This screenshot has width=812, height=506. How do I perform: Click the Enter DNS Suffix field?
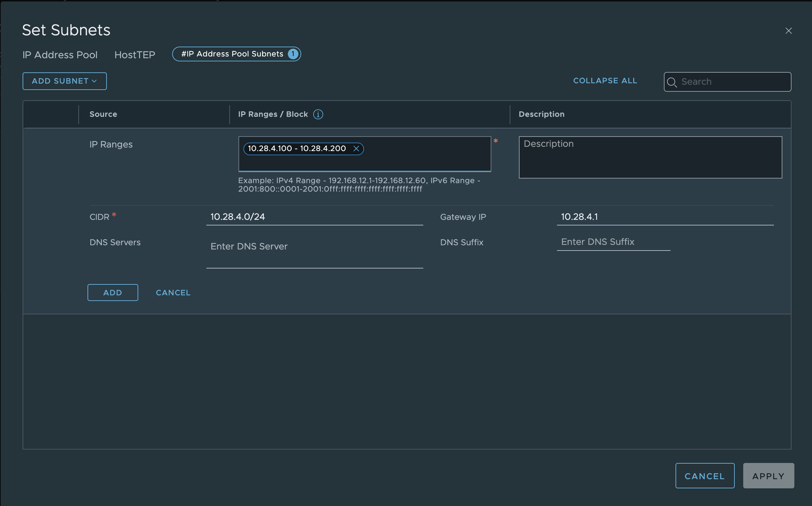pyautogui.click(x=613, y=242)
